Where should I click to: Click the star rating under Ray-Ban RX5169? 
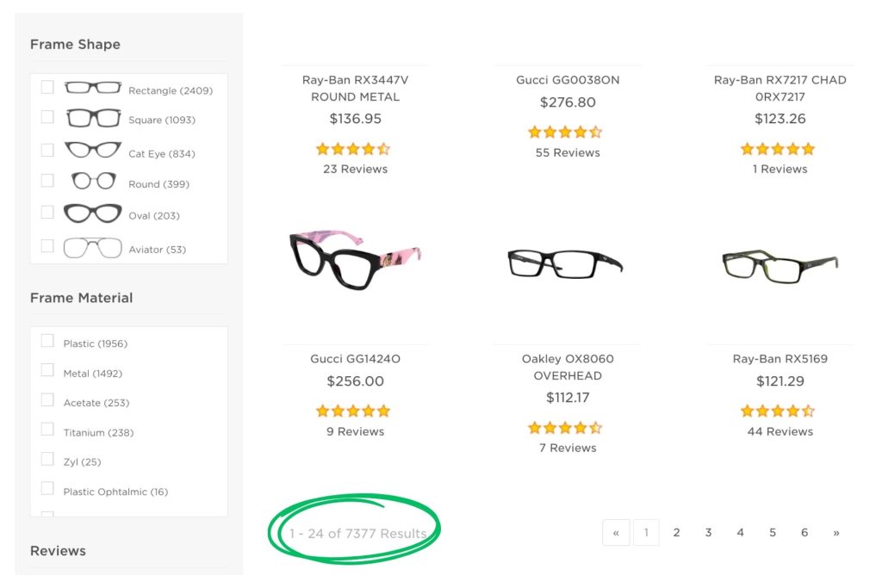pos(779,411)
